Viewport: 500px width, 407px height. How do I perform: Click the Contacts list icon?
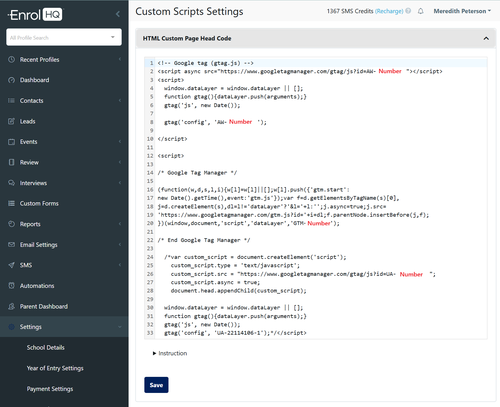[12, 101]
